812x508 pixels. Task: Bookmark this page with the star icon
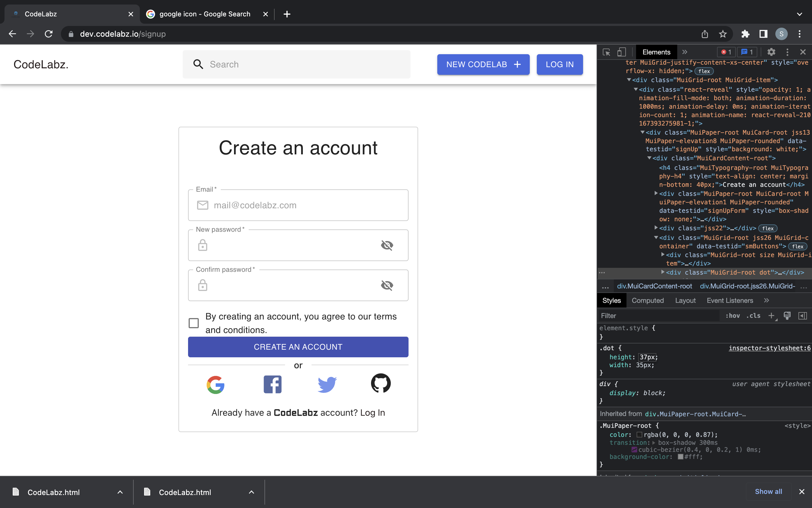coord(723,34)
